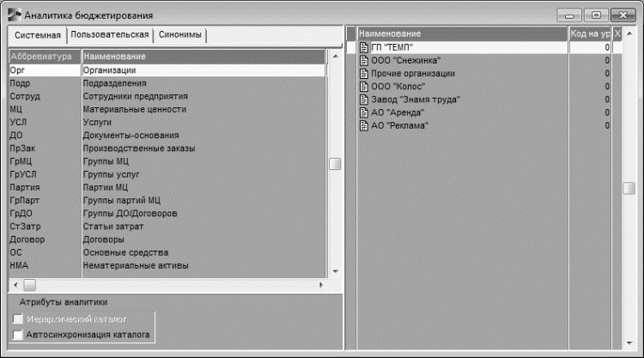Select the Группы партий МЦ row
The image size is (644, 358).
pyautogui.click(x=167, y=200)
